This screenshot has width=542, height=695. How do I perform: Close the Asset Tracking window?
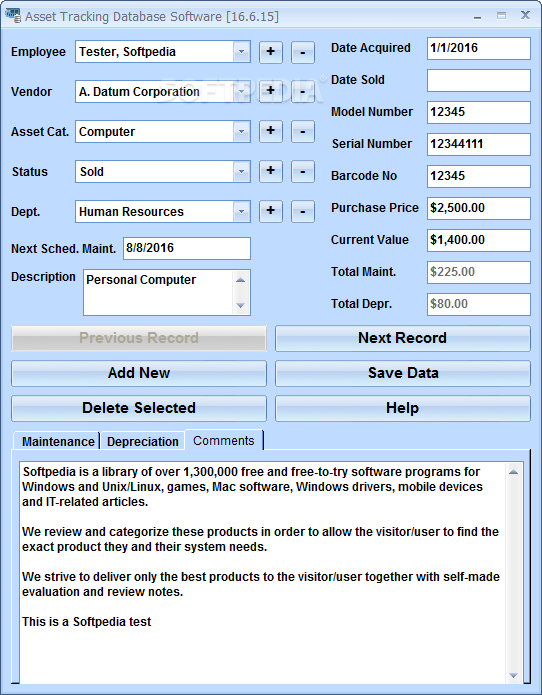tap(525, 15)
